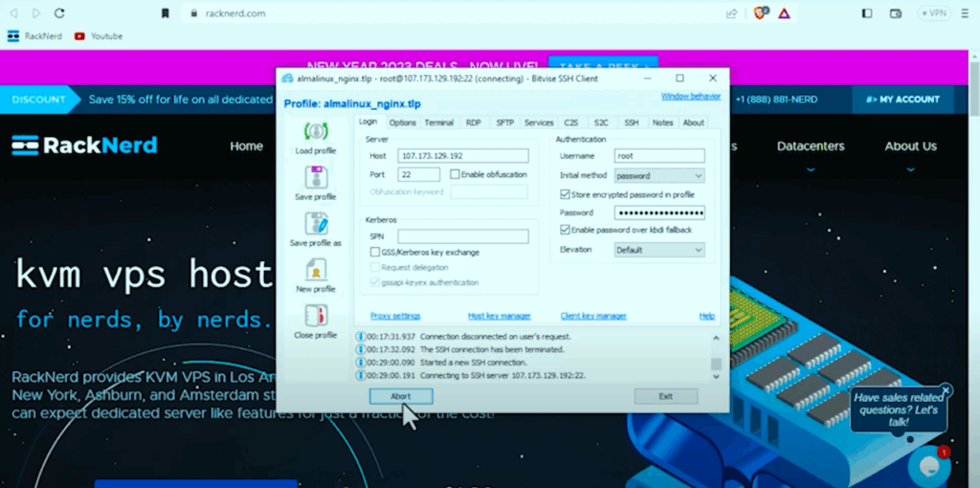Toggle Enable password over kbdi fallback
Screen dimensions: 980x488
565,230
